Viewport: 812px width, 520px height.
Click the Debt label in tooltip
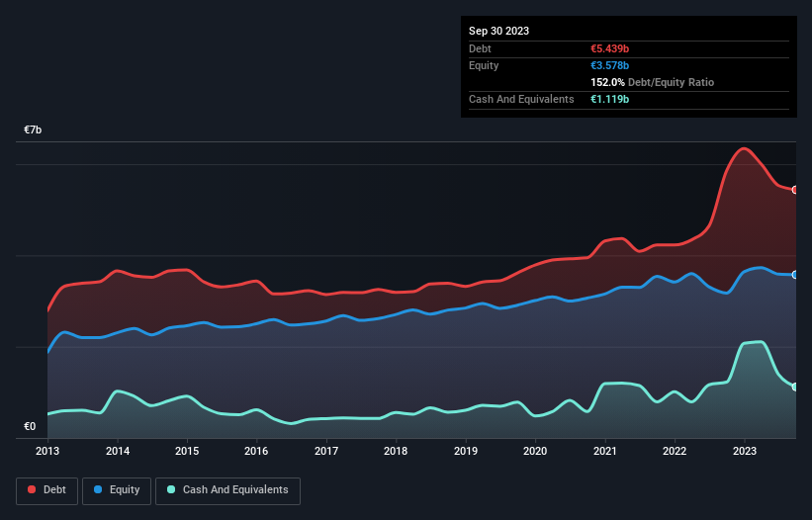(x=480, y=48)
